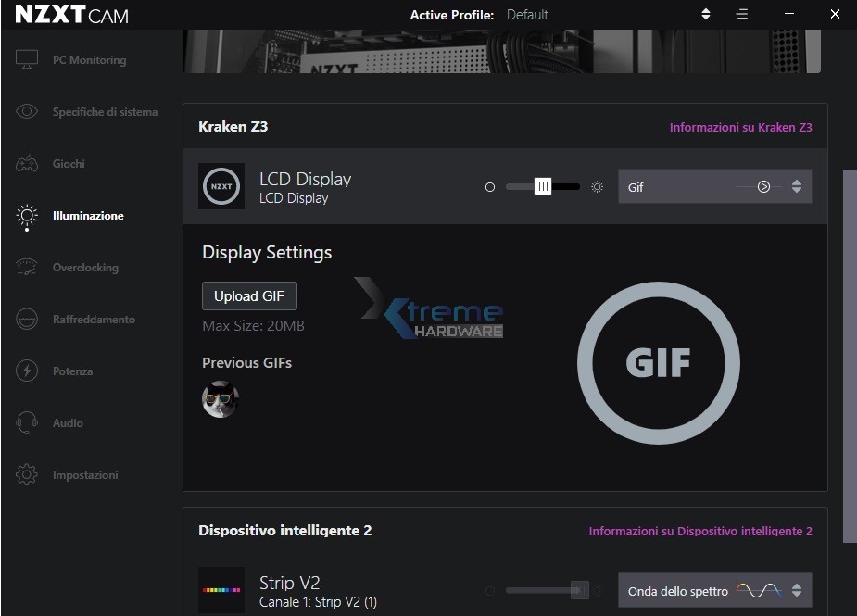Click the Overclocking gauge icon
Viewport: 857px width, 616px height.
tap(27, 268)
